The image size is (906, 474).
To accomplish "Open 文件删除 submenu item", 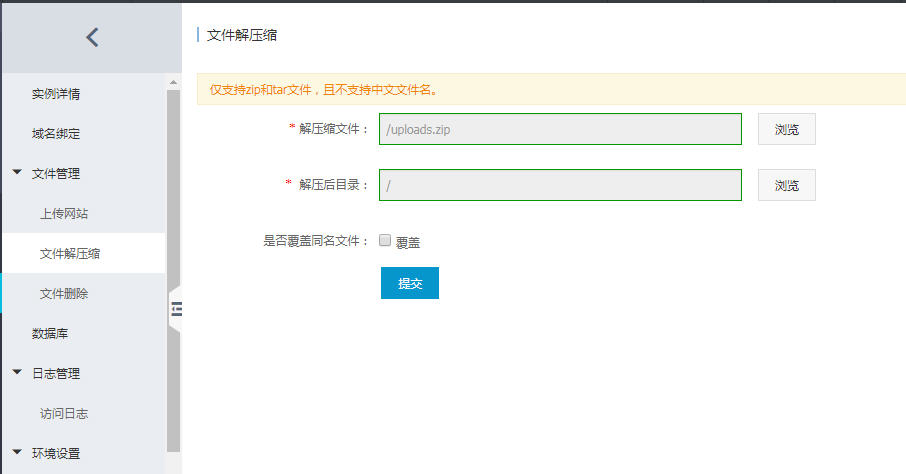I will tap(64, 293).
